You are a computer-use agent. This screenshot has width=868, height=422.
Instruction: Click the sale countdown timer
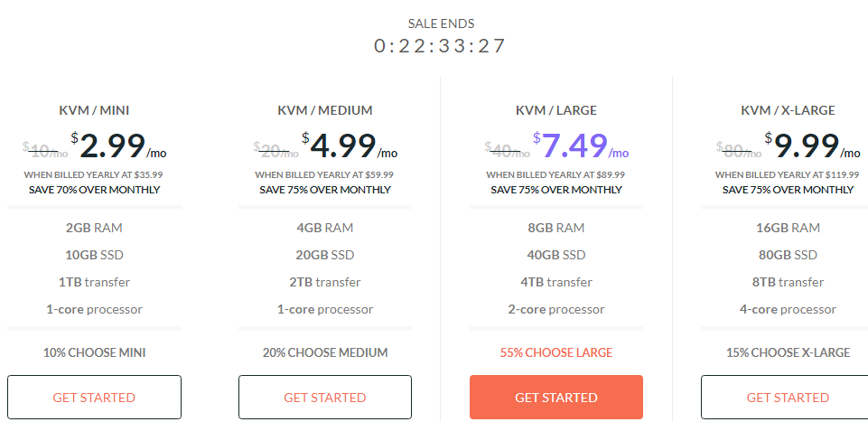pyautogui.click(x=440, y=45)
